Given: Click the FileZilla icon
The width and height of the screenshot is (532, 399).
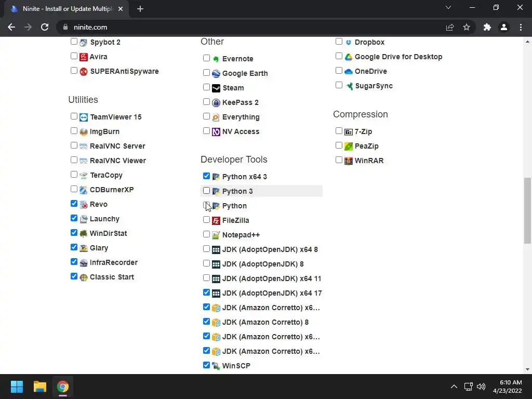Looking at the screenshot, I should pos(216,221).
